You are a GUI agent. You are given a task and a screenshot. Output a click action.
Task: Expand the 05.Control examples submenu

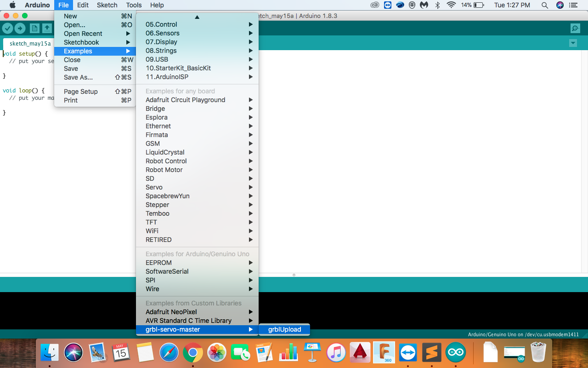[x=197, y=24]
